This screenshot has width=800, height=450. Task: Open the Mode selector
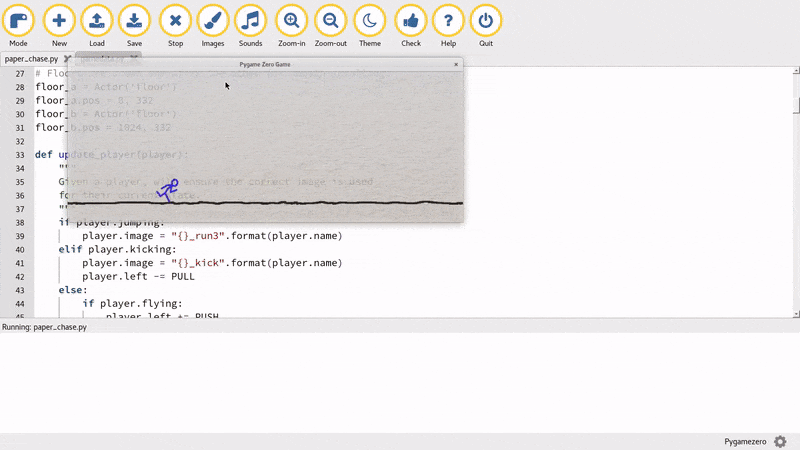18,26
